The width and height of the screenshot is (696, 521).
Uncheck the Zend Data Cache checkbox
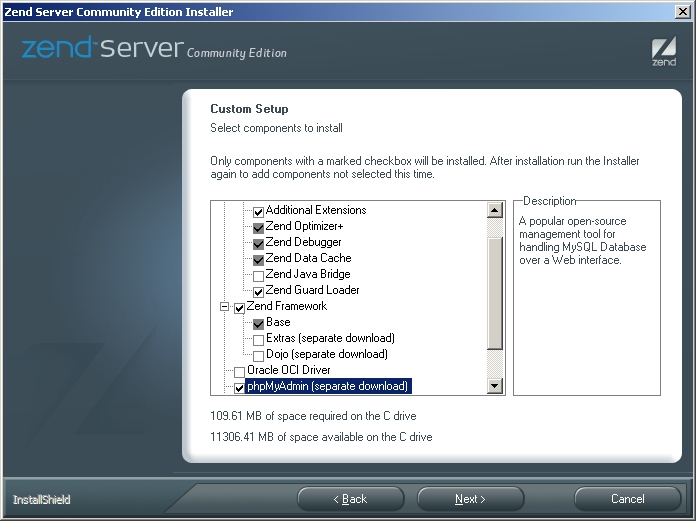coord(258,259)
